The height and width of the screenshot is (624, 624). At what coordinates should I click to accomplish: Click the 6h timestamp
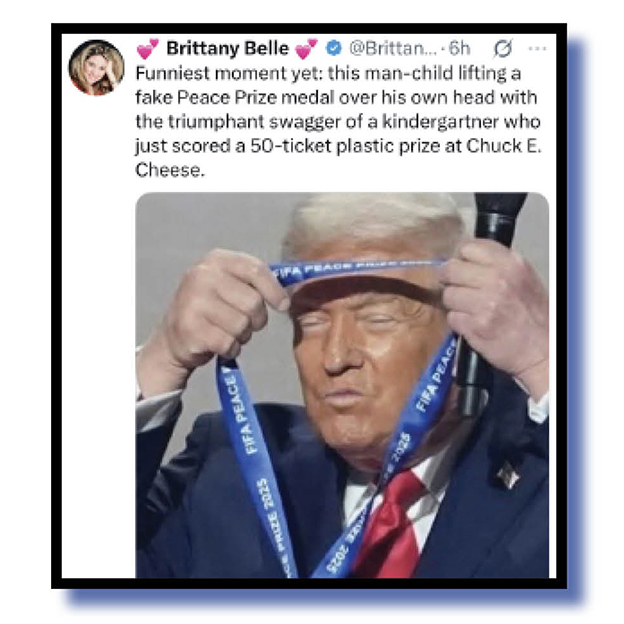pos(459,49)
